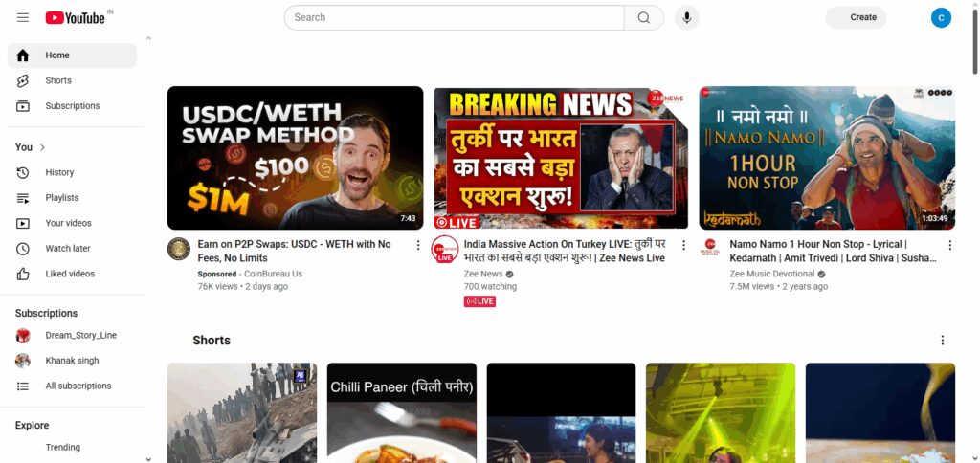Go to Subscriptions in sidebar
The width and height of the screenshot is (980, 463).
[72, 106]
